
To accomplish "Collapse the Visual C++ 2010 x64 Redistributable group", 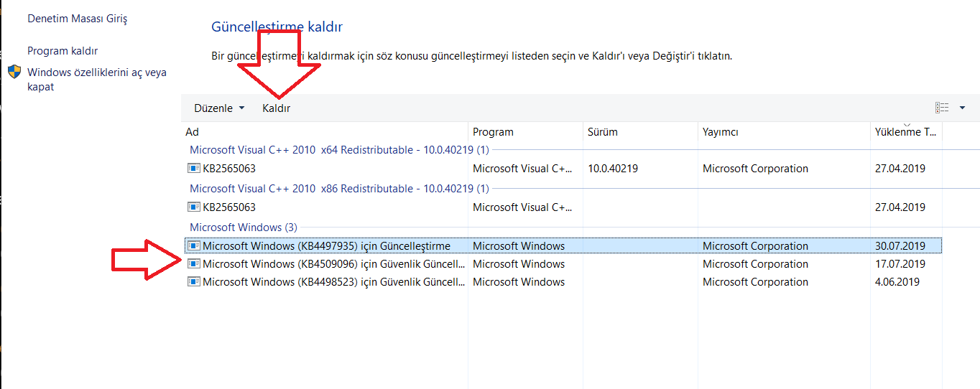I will [x=339, y=150].
